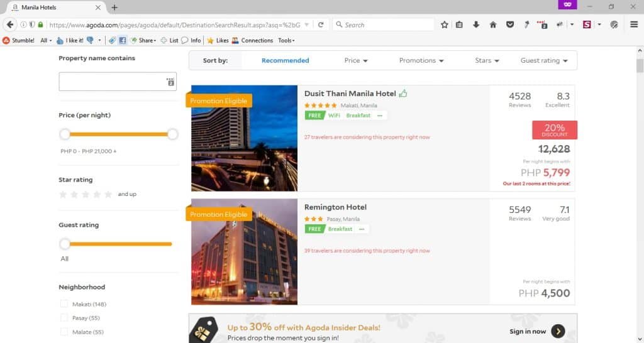Click the Remington Hotel photo
Screen dimensions: 644x343
click(x=244, y=252)
